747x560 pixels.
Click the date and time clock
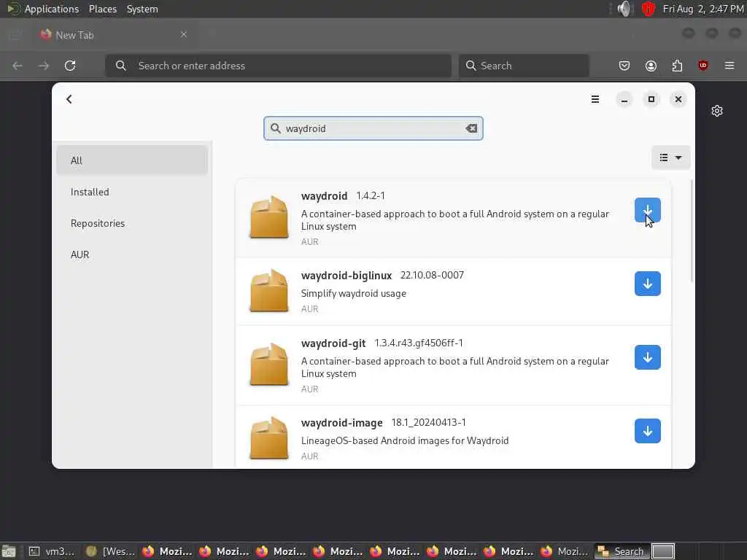pyautogui.click(x=703, y=9)
